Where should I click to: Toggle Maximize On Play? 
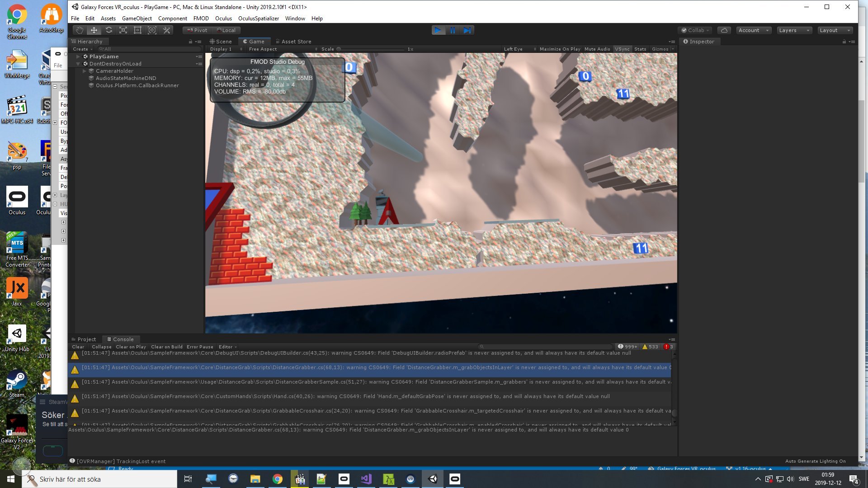tap(560, 49)
